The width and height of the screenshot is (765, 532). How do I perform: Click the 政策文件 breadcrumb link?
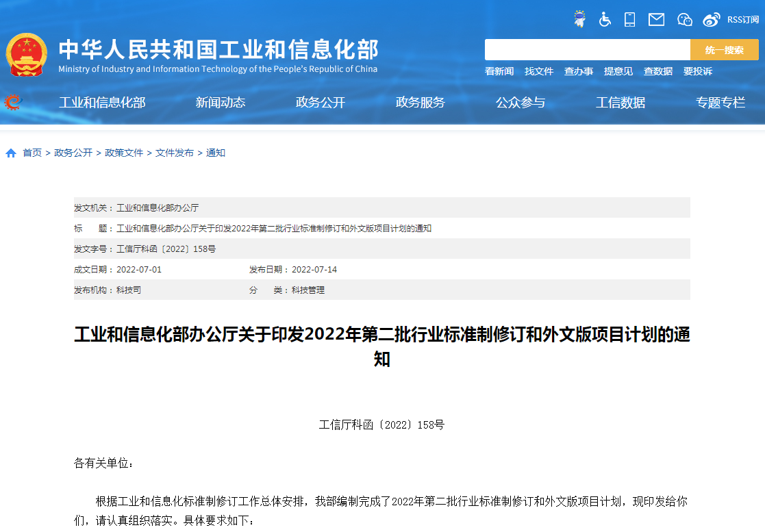tap(123, 153)
